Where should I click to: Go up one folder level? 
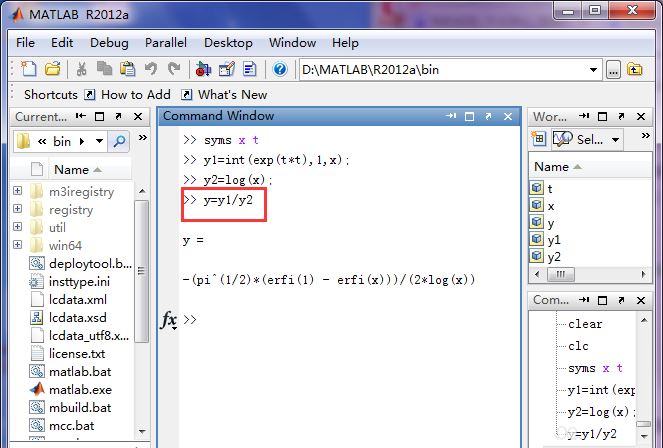pos(635,69)
